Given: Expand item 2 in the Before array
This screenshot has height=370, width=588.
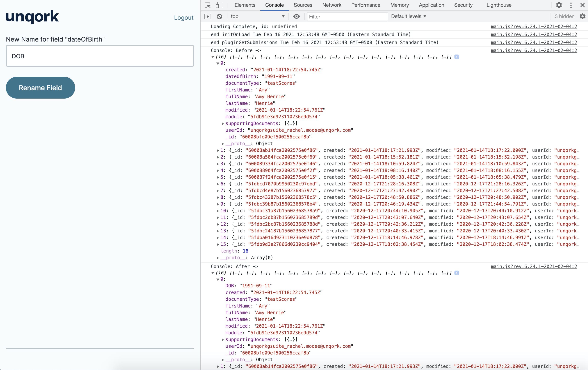Looking at the screenshot, I should tap(218, 157).
